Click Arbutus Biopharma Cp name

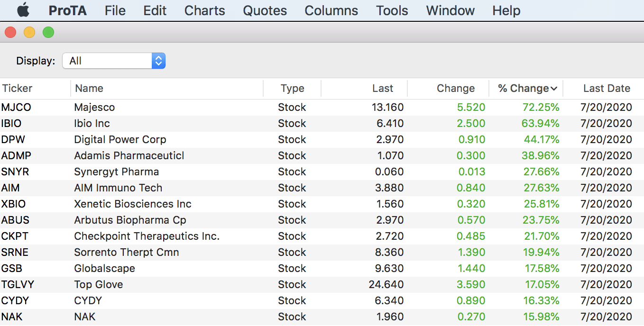pos(130,220)
